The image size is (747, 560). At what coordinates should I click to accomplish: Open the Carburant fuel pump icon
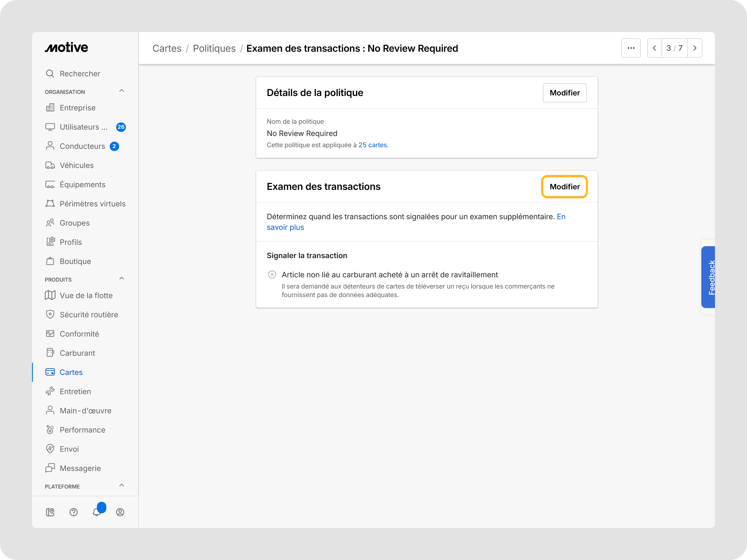50,353
